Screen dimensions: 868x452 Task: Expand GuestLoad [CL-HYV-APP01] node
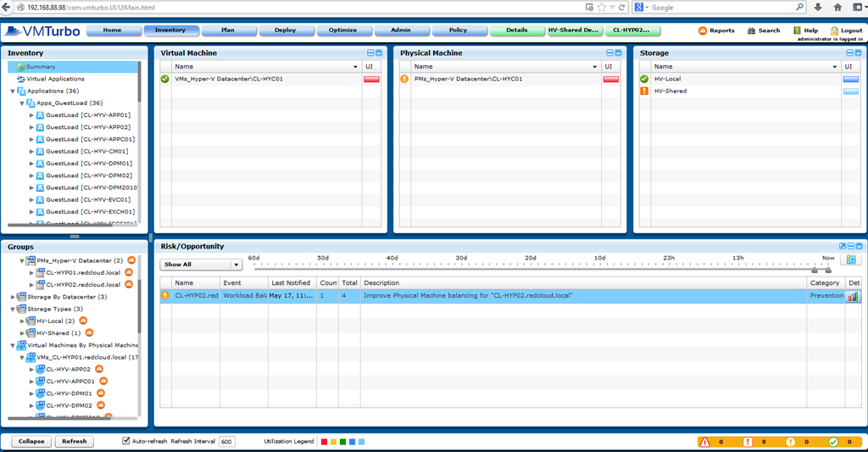pyautogui.click(x=31, y=115)
